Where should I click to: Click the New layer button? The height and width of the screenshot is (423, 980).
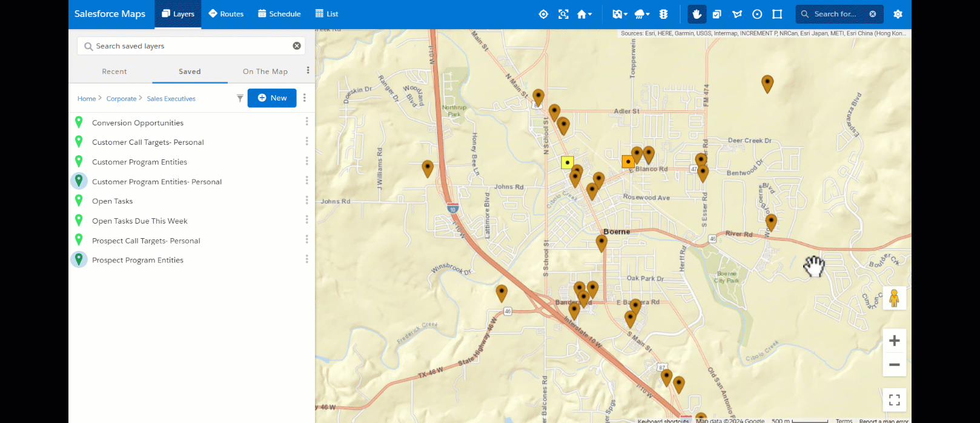tap(272, 98)
